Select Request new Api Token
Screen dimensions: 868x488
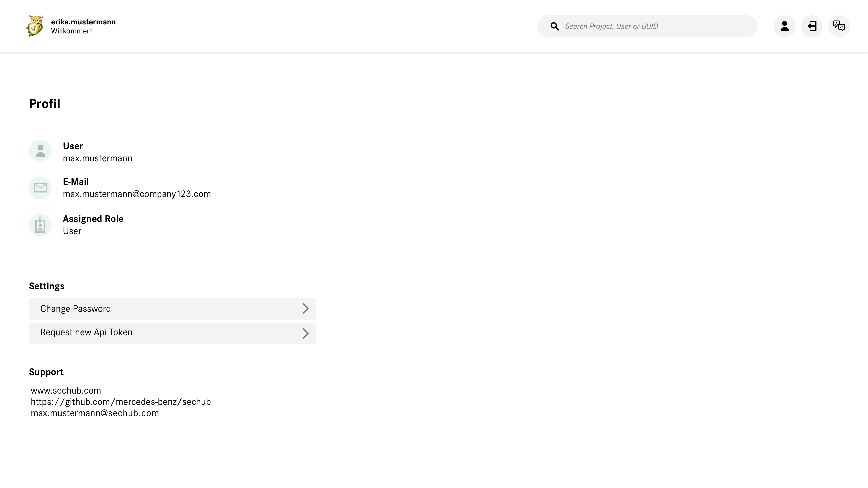click(x=86, y=332)
